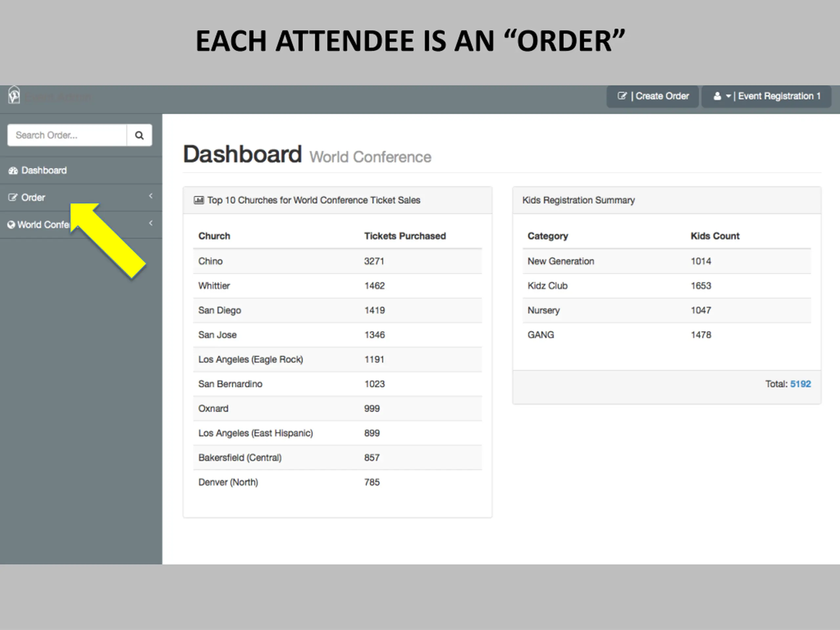Click the Top 10 Churches panel title
This screenshot has height=630, width=840.
pyautogui.click(x=314, y=200)
